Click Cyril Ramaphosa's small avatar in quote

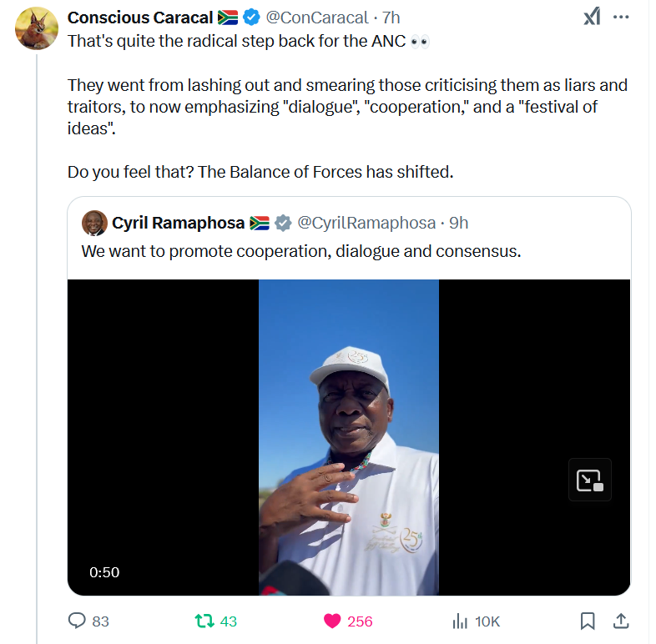click(94, 223)
